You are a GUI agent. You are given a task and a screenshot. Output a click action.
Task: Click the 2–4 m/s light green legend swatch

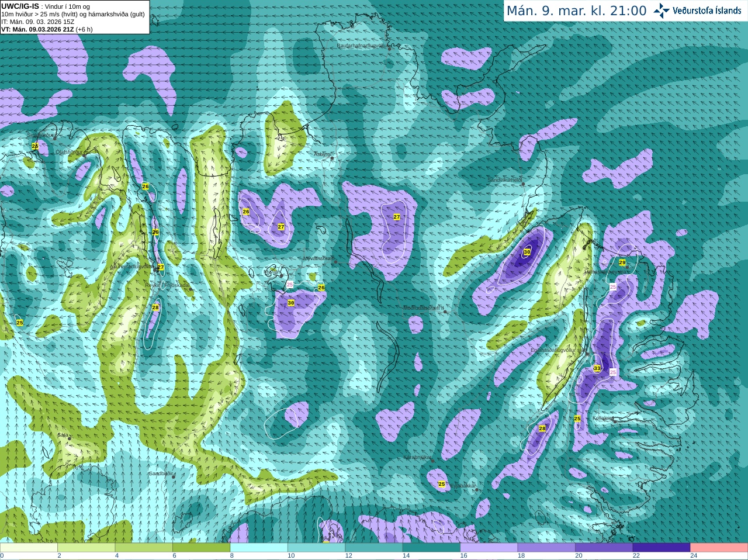86,547
